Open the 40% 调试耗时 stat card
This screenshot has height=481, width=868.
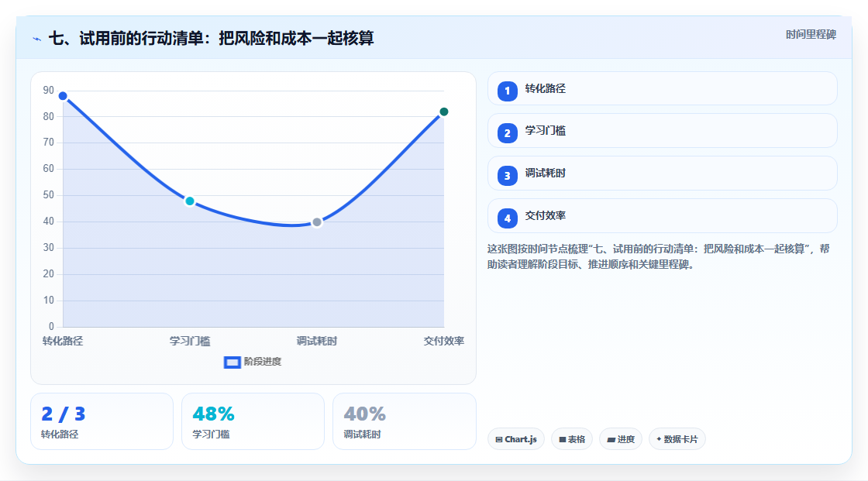coord(404,421)
